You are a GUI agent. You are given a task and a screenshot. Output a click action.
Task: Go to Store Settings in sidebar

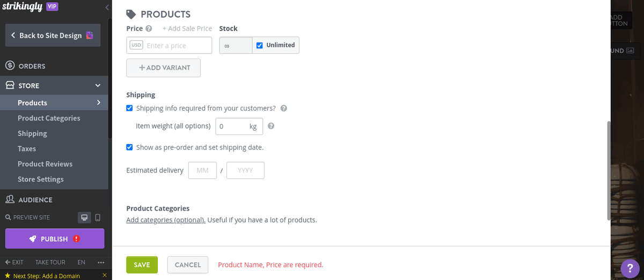tap(41, 180)
